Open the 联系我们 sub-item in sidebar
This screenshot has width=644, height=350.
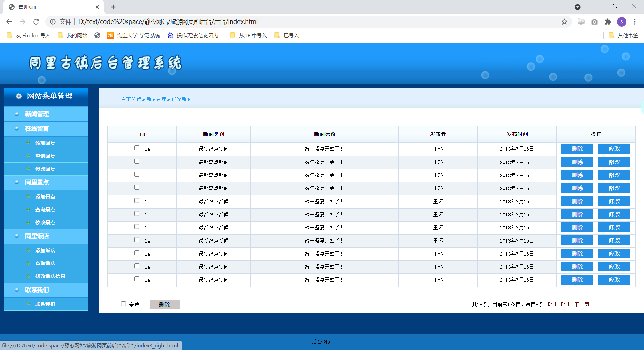(x=45, y=304)
